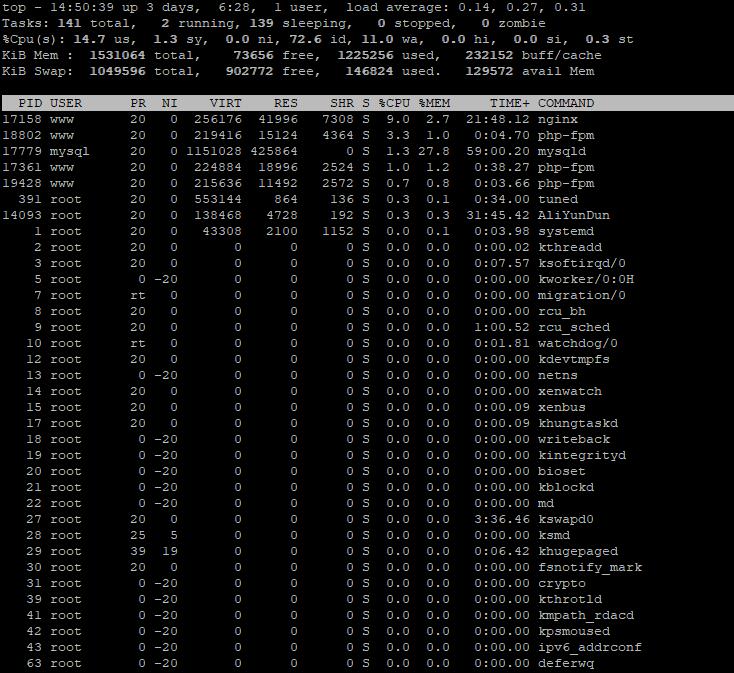734x673 pixels.
Task: Click the VIRT column header
Action: 226,103
